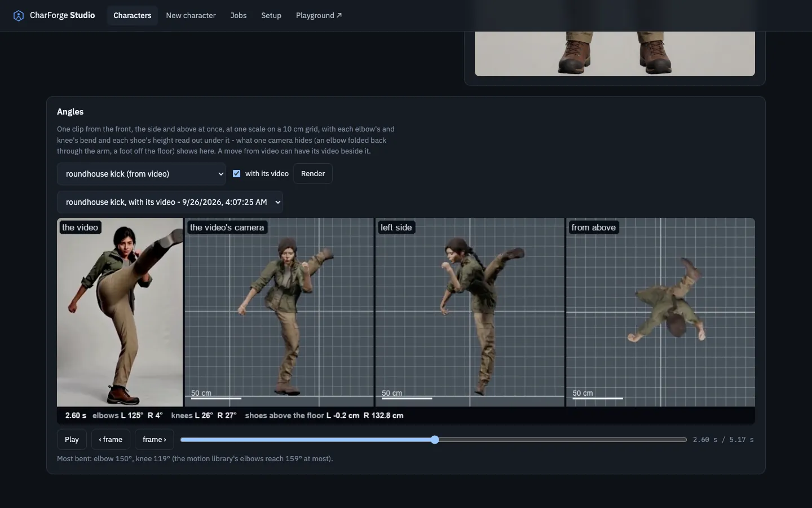Screen dimensions: 812x508
Task: Click the 'Most bent: elbow 150°' summary text
Action: tap(195, 459)
